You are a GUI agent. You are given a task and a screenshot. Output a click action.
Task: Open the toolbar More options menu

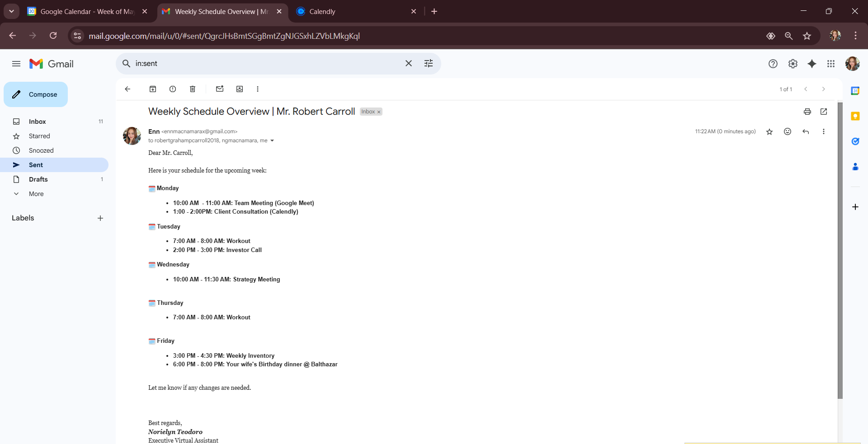click(258, 89)
